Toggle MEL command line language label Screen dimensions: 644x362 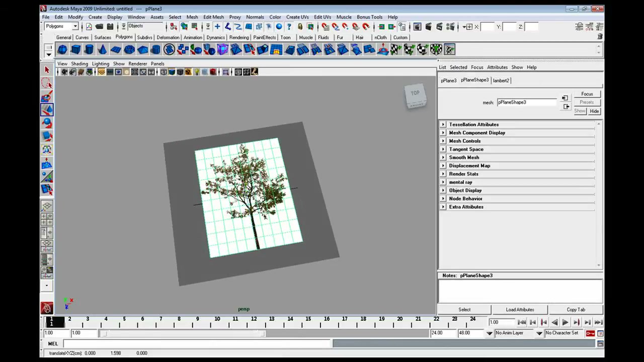(x=53, y=344)
